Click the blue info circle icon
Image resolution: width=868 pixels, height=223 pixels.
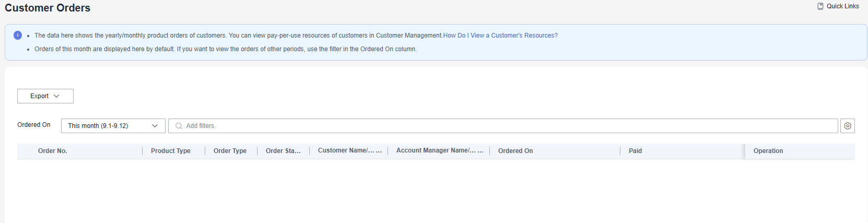(x=17, y=36)
